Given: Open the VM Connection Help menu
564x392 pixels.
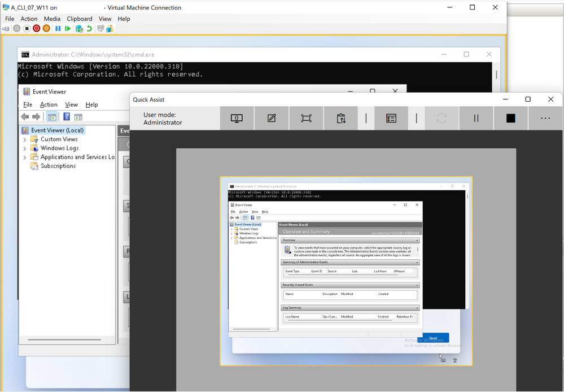Looking at the screenshot, I should click(x=124, y=19).
